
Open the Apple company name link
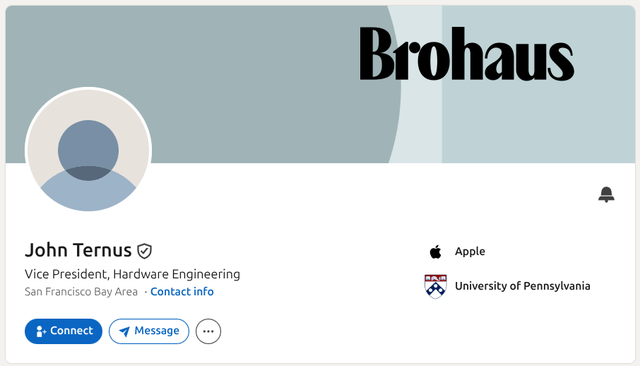[x=470, y=252]
